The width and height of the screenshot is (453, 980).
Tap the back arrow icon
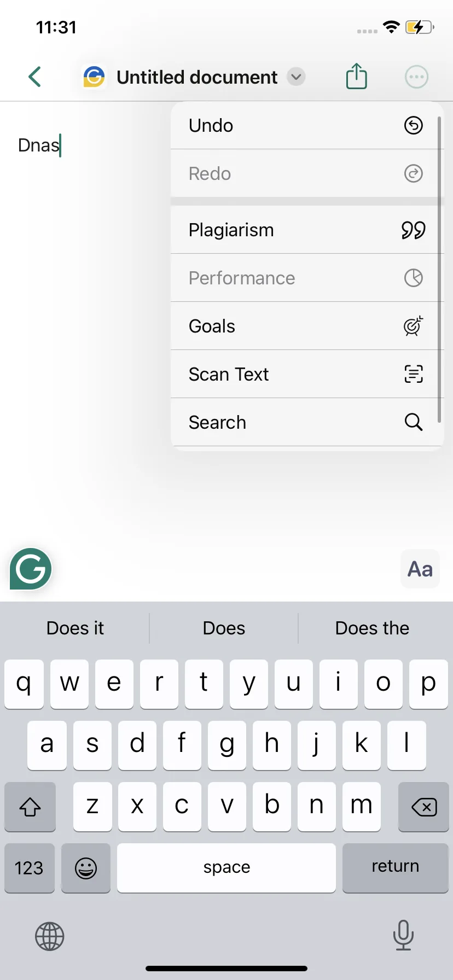point(35,77)
